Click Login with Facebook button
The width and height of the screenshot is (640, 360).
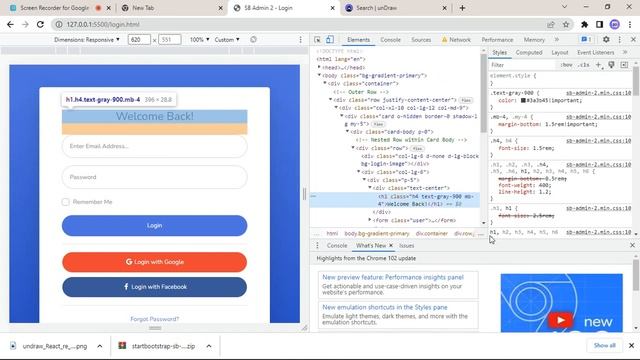coord(155,287)
